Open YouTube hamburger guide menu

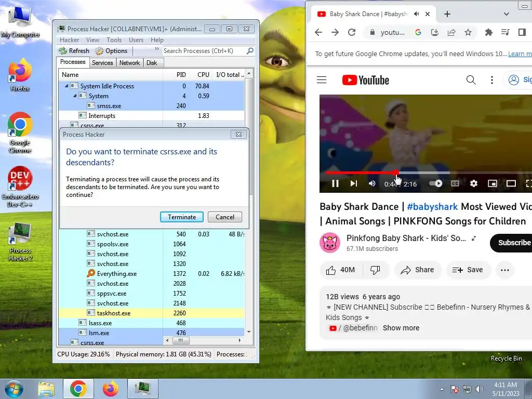321,80
